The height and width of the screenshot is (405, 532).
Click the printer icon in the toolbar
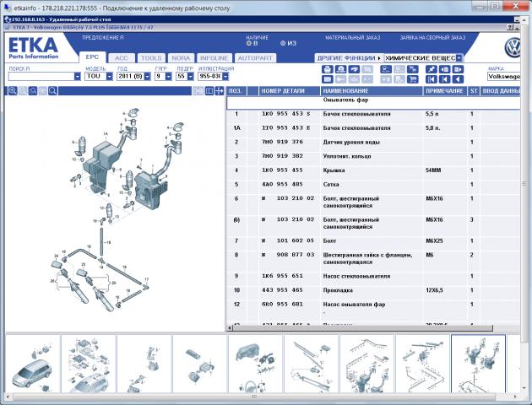tap(327, 69)
